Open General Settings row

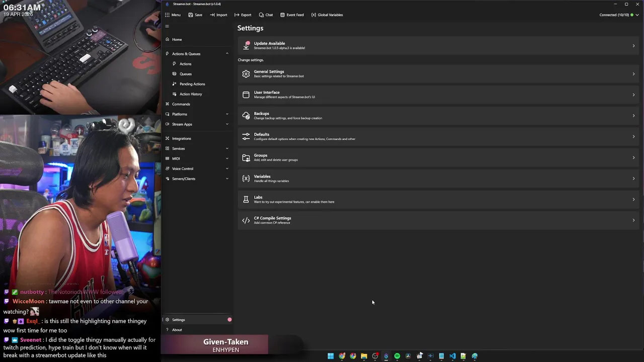pos(438,74)
